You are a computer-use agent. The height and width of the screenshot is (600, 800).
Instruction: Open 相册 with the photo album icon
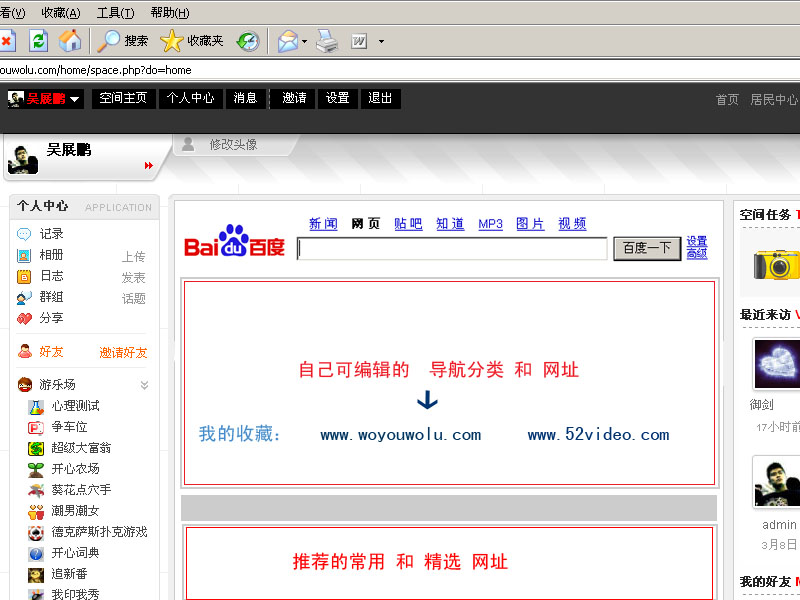tap(24, 255)
